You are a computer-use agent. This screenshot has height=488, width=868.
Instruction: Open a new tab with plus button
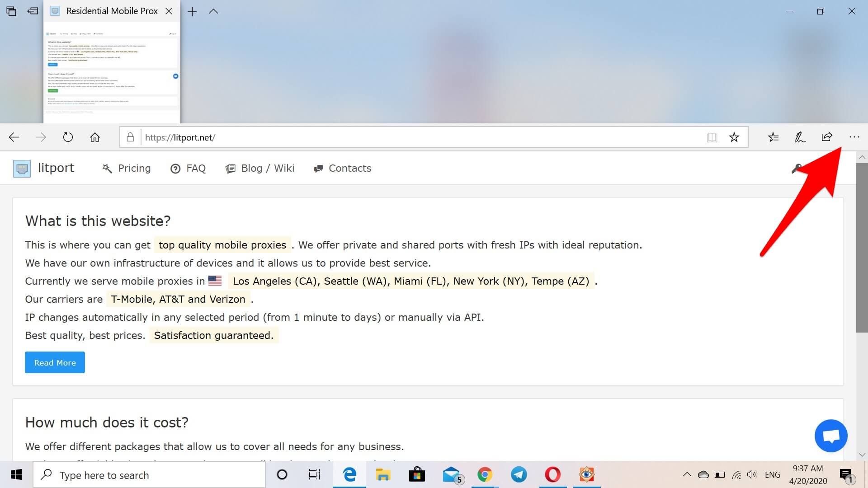click(x=192, y=12)
